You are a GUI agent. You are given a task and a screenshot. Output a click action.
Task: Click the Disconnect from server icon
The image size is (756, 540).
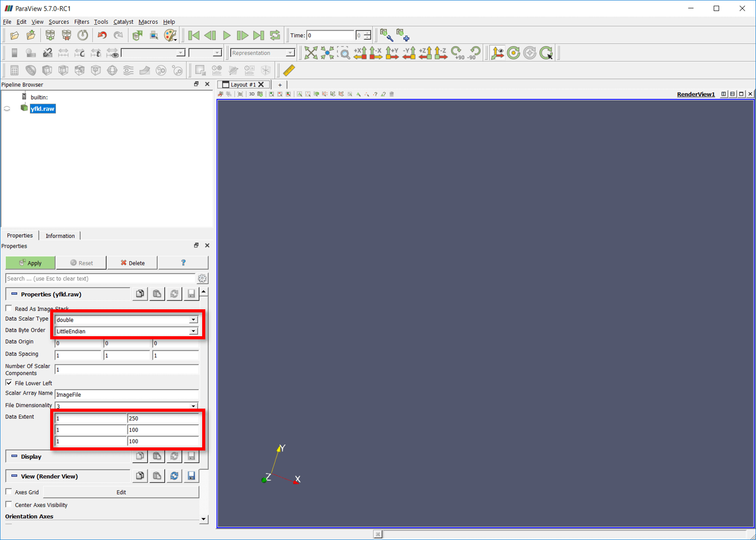pos(66,35)
